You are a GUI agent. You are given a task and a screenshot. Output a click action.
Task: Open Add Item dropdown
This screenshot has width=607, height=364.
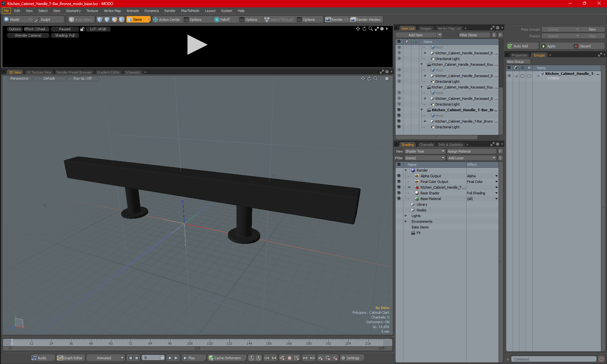[419, 35]
